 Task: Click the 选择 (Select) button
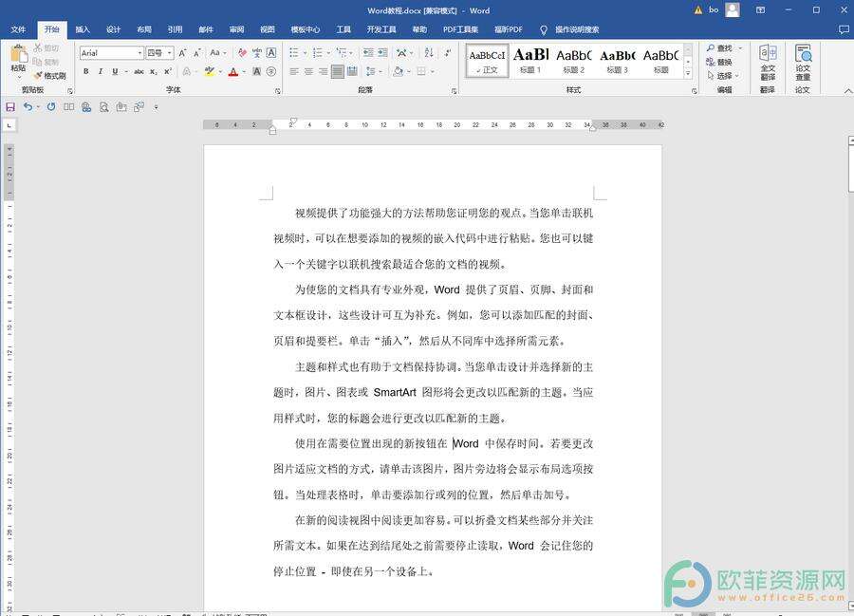[723, 76]
